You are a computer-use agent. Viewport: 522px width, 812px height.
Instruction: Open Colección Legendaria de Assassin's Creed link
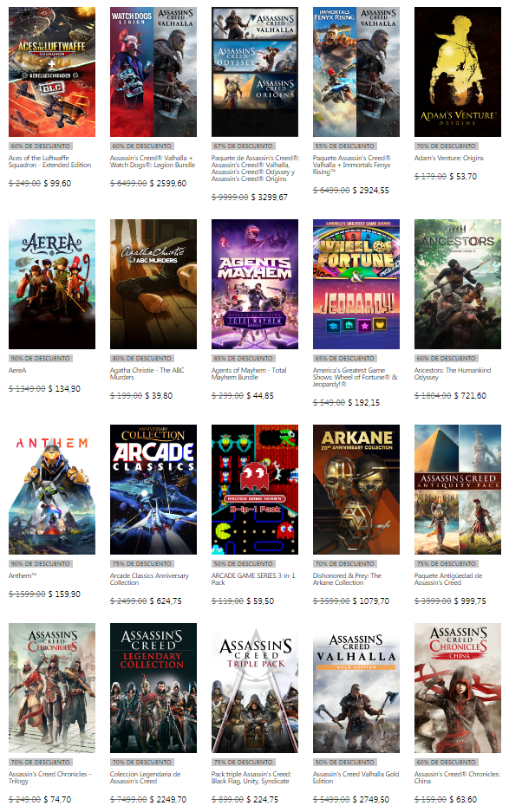tap(146, 777)
